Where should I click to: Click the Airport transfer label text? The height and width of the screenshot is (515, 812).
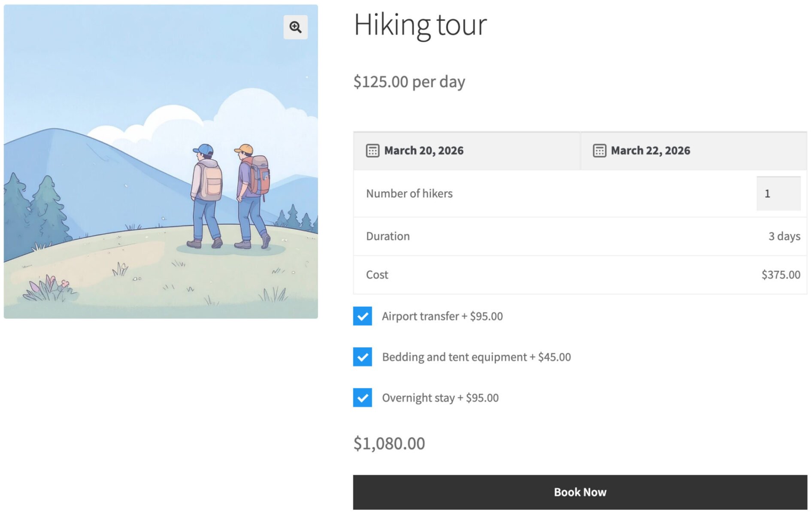tap(442, 316)
